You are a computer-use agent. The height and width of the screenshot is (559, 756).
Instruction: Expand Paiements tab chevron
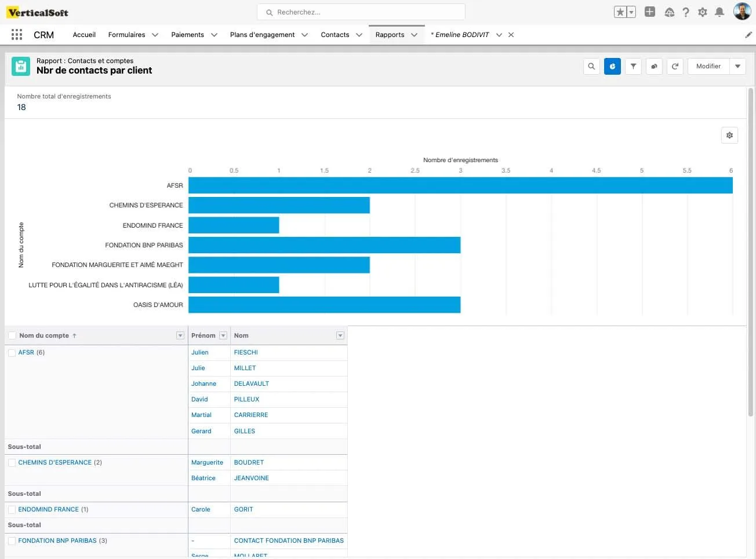click(x=214, y=35)
